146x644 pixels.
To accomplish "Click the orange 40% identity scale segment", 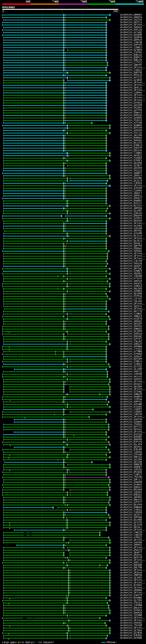I will pos(45,4).
